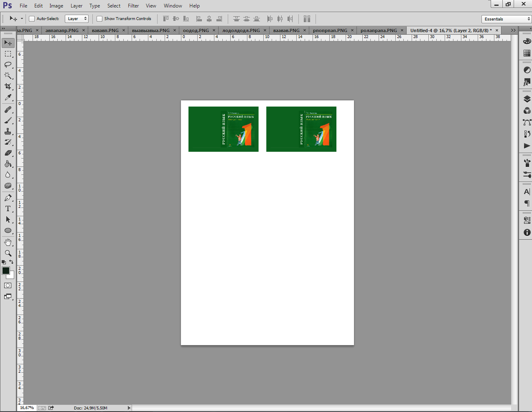This screenshot has height=412, width=532.
Task: Click the foreground color swatch
Action: [x=5, y=271]
